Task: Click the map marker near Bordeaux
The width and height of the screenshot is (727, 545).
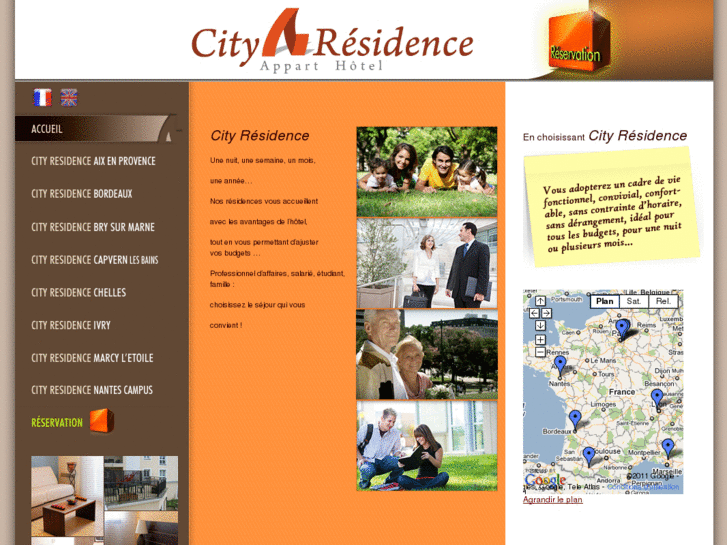Action: coord(575,420)
